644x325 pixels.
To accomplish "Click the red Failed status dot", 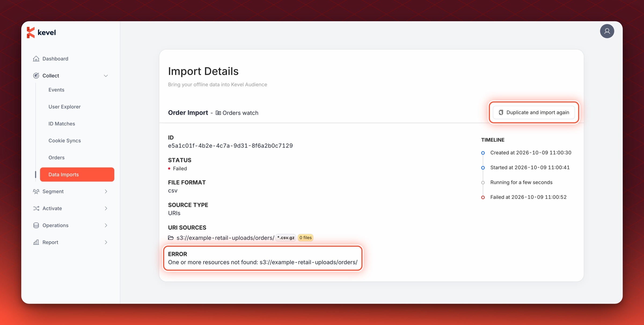I will (x=169, y=169).
